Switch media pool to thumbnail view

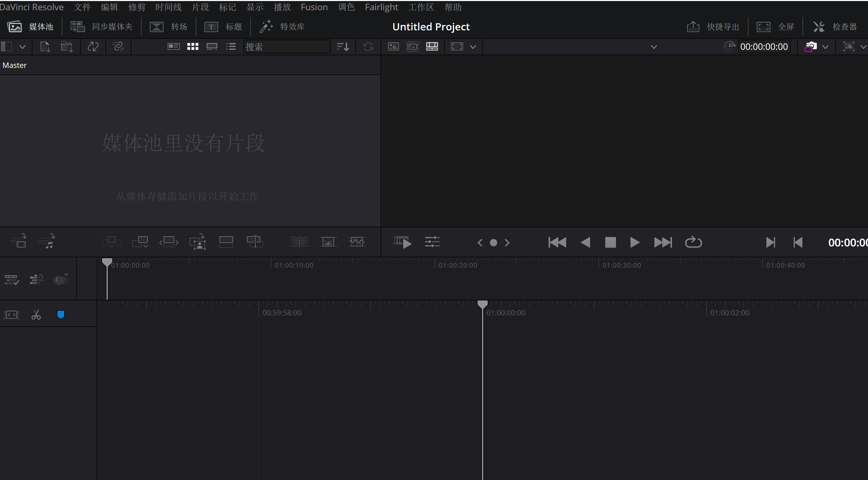[x=193, y=47]
